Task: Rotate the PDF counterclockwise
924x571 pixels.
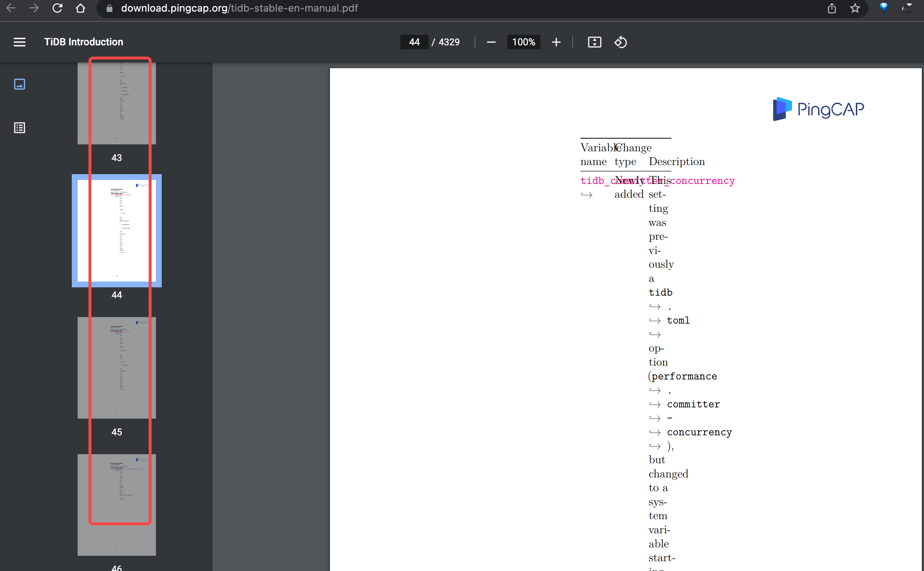Action: tap(620, 42)
